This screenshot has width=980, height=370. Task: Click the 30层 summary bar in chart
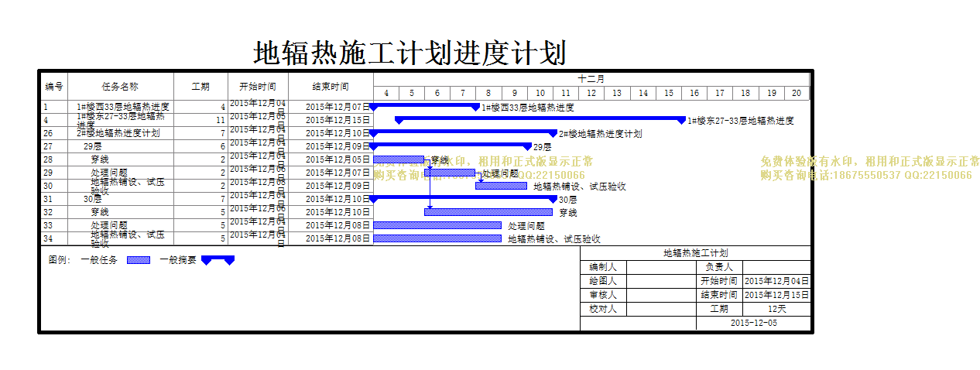[x=463, y=197]
